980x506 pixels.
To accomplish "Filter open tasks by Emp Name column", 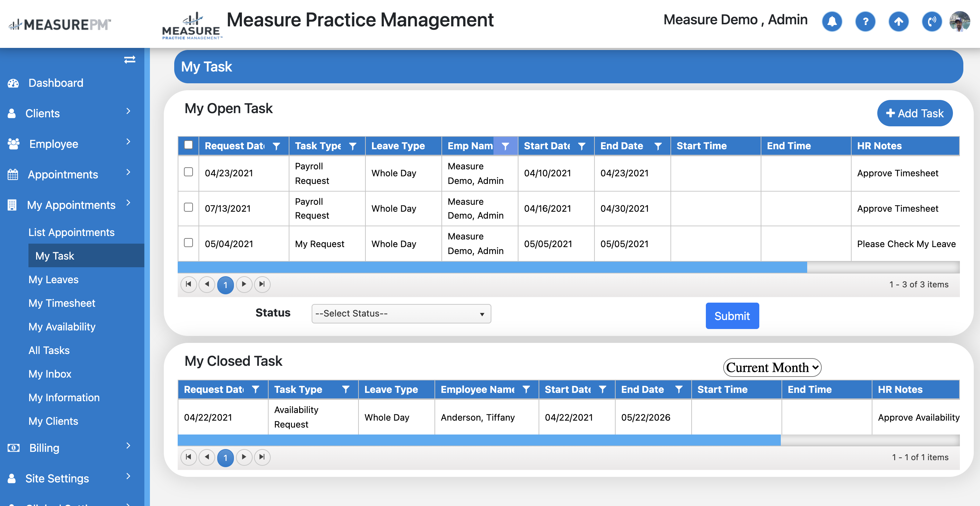I will [505, 146].
